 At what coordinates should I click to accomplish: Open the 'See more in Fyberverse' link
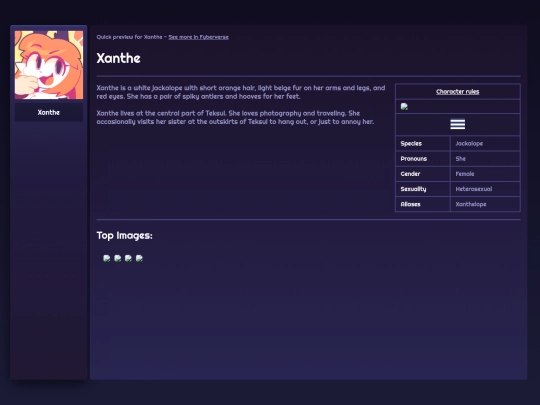coord(198,37)
